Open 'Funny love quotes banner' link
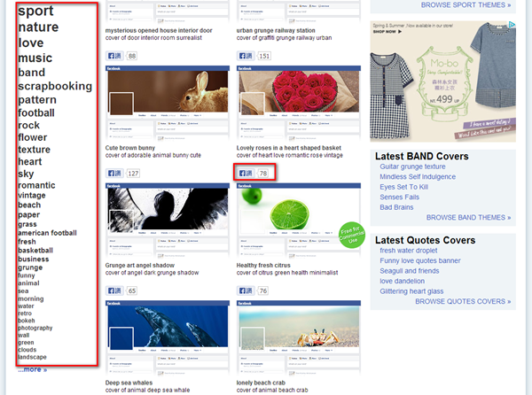Viewport: 532px width, 395px height. pyautogui.click(x=420, y=261)
